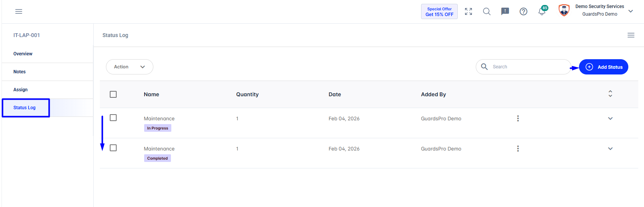Open the help question mark icon
This screenshot has width=644, height=207.
[x=524, y=11]
